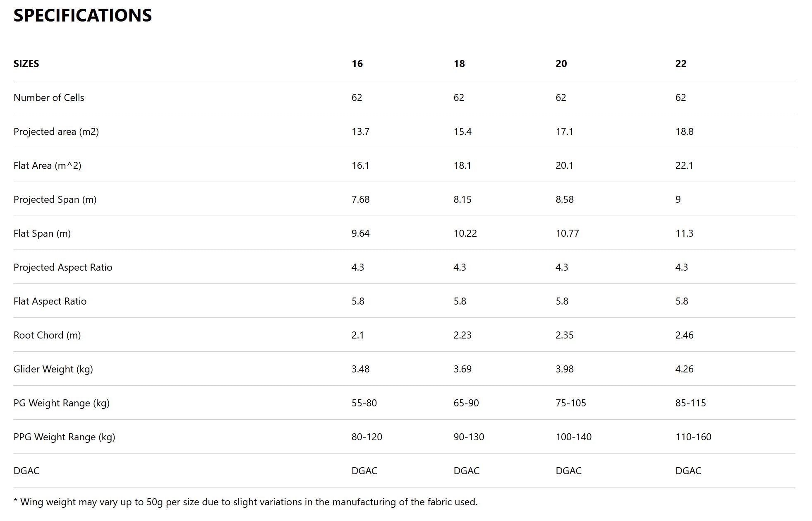Click the SIZES column header
Screen dimensions: 812x521
26,64
